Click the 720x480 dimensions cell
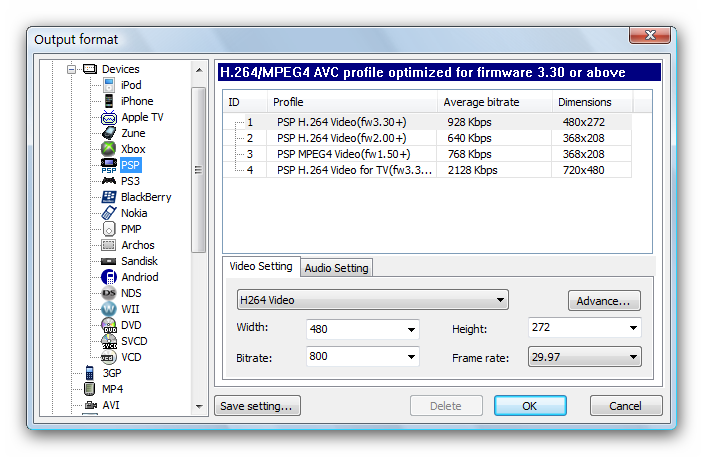The width and height of the screenshot is (704, 457). (x=584, y=170)
